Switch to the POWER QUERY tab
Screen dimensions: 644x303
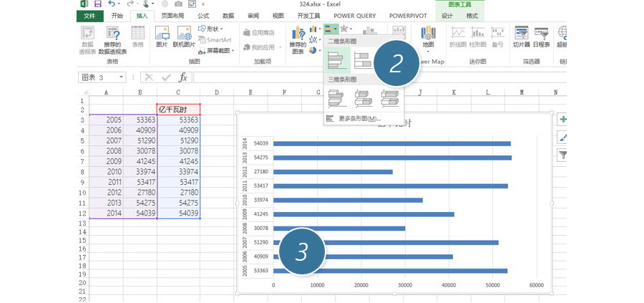[x=354, y=16]
